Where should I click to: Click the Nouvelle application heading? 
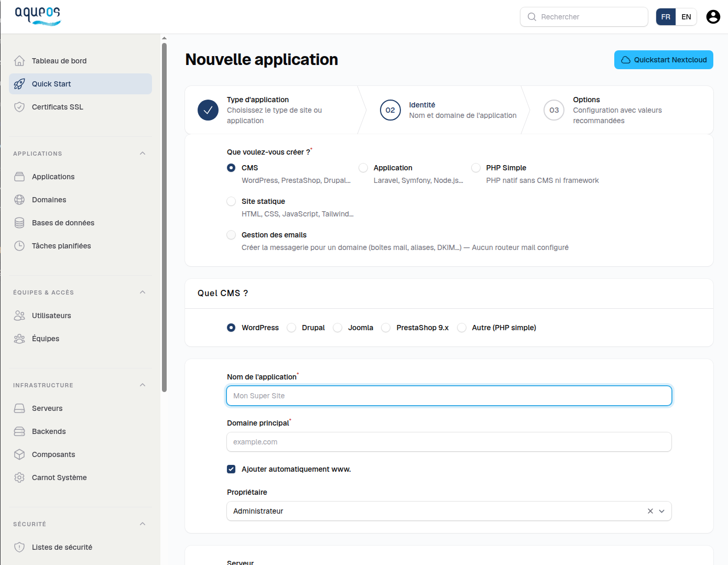pyautogui.click(x=262, y=60)
